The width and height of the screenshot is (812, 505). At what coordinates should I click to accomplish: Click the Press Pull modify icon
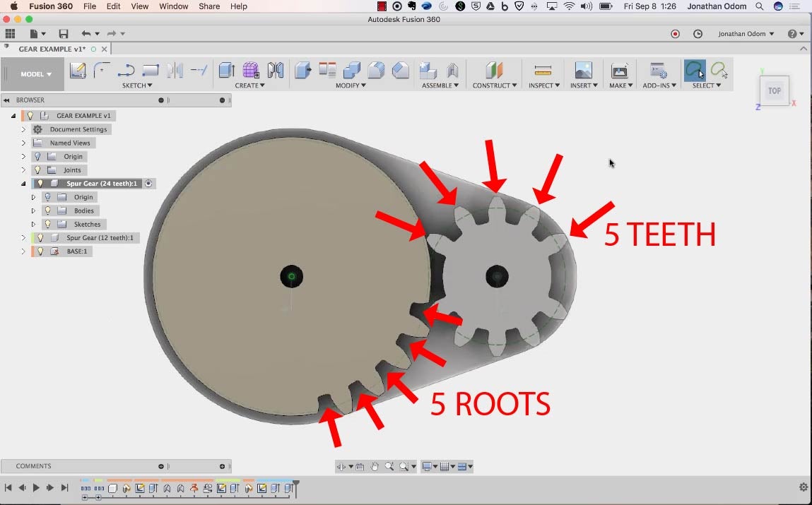pos(303,70)
